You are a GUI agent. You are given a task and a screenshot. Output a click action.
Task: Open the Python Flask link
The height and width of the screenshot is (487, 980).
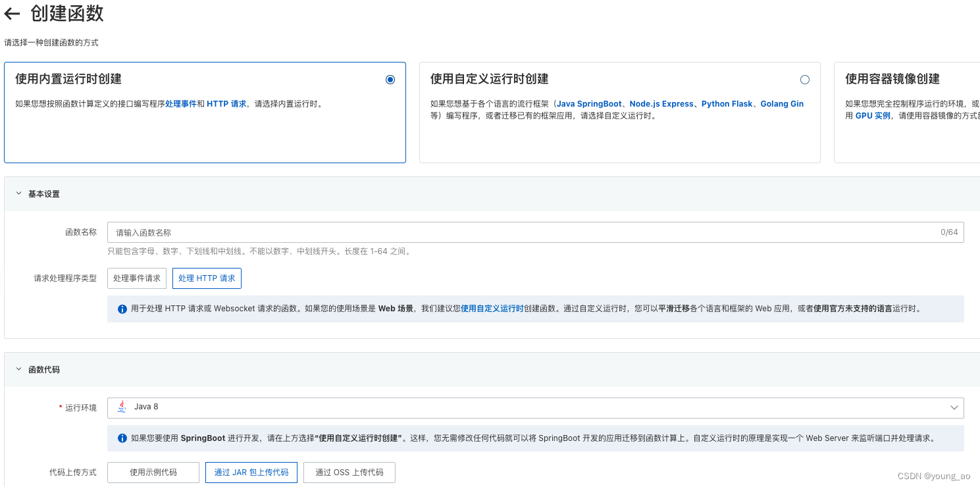click(x=727, y=103)
